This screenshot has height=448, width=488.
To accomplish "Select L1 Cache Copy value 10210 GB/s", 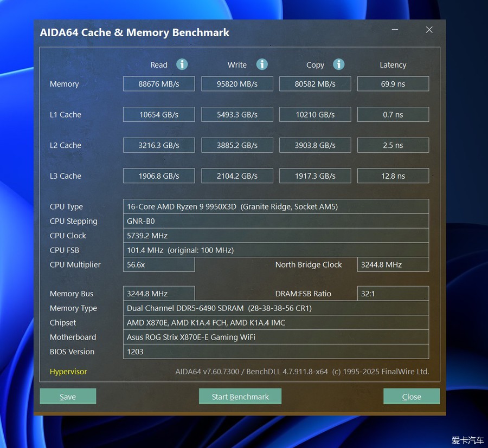I will [315, 114].
